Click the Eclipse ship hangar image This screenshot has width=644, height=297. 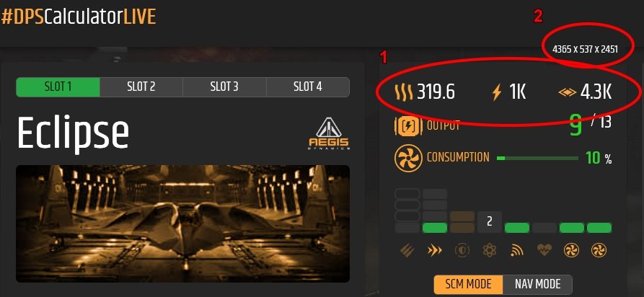[182, 224]
